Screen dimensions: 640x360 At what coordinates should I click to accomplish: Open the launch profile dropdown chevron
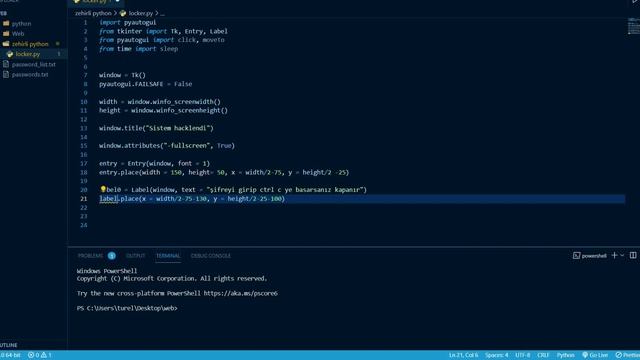click(x=622, y=256)
